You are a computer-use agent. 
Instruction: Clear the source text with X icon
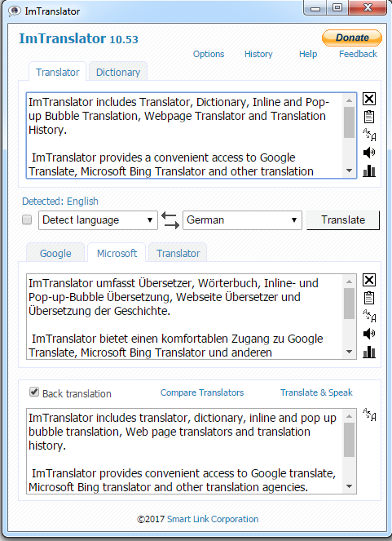coord(369,99)
